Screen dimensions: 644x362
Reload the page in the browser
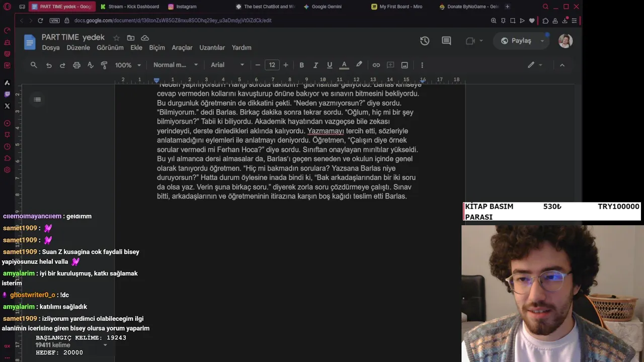click(x=40, y=21)
